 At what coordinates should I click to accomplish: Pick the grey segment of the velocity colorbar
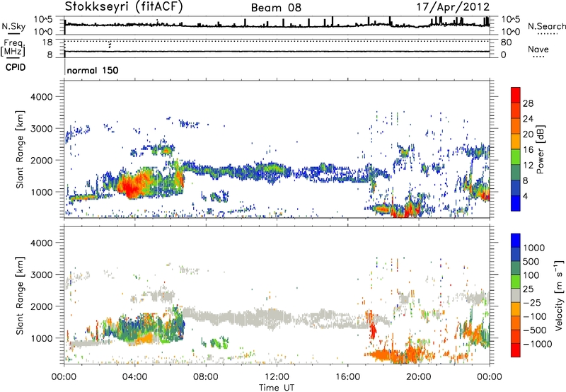516,295
